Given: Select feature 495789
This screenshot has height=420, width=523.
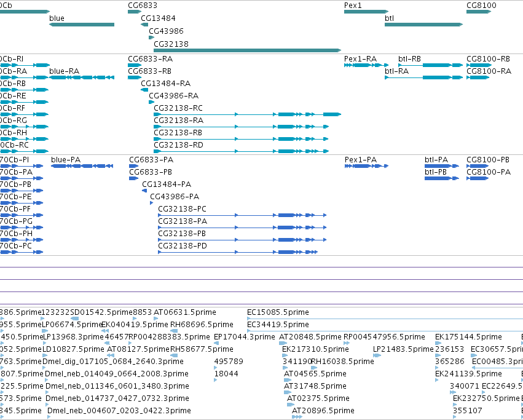Looking at the screenshot, I should 229,362.
